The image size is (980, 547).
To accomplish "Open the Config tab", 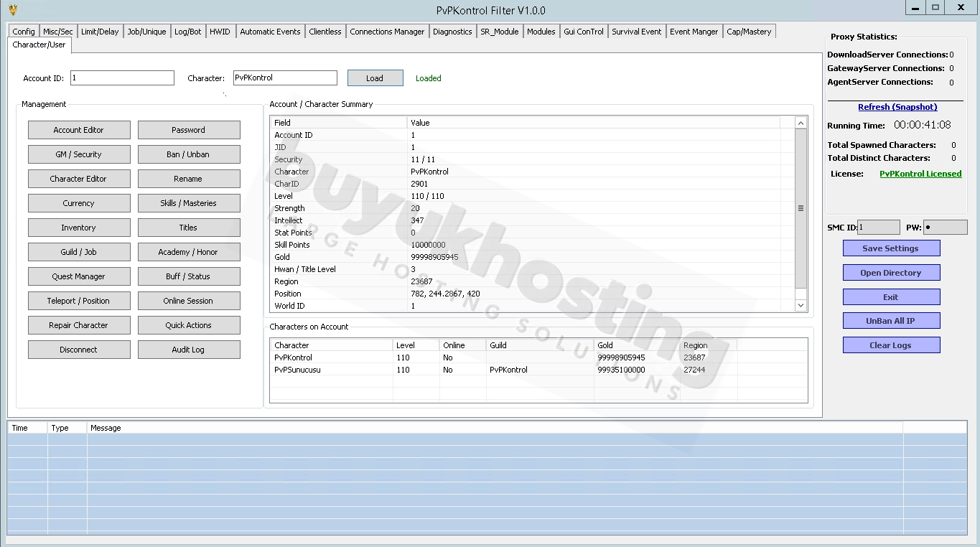I will click(x=24, y=32).
